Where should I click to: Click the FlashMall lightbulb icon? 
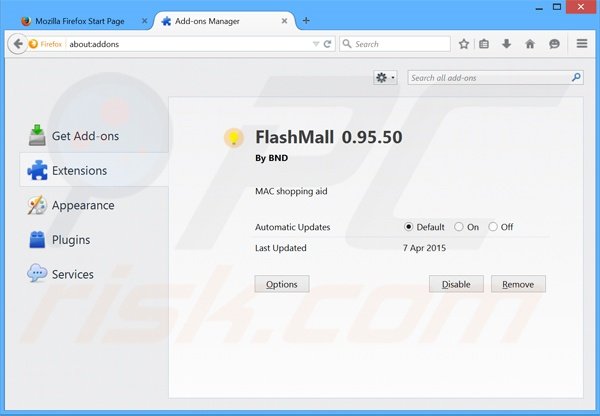pos(234,138)
